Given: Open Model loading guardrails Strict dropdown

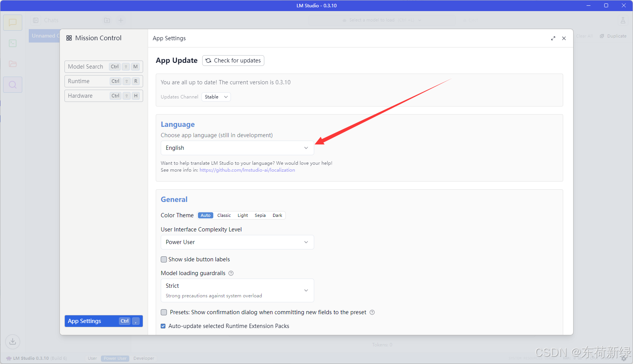Looking at the screenshot, I should 237,290.
